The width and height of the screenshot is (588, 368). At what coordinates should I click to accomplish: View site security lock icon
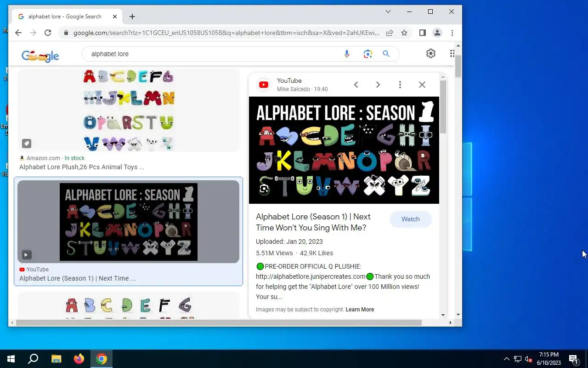tap(66, 33)
